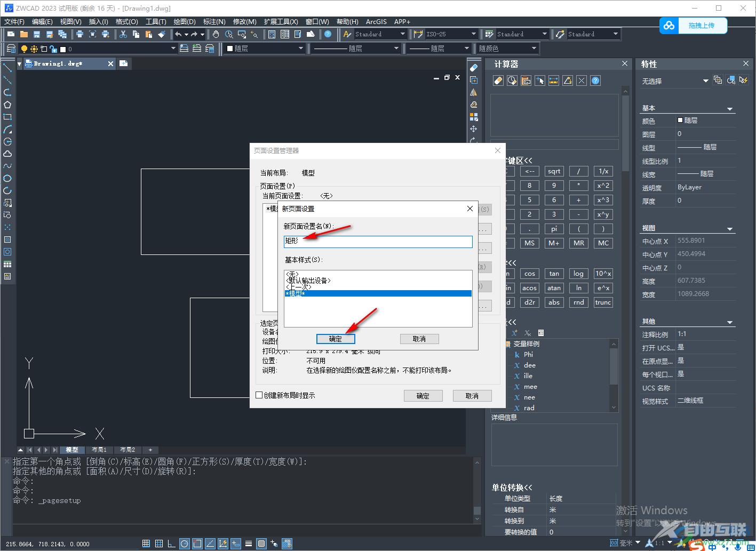The height and width of the screenshot is (551, 756).
Task: Click the Mirror tool in modify toolbar
Action: coord(474,92)
